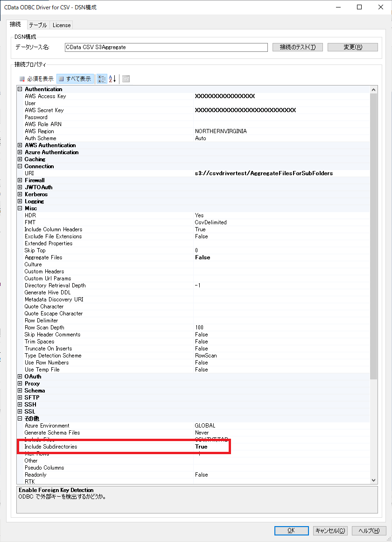Screen dimensions: 392x542
Task: Collapse the その他 category
Action: (20, 419)
